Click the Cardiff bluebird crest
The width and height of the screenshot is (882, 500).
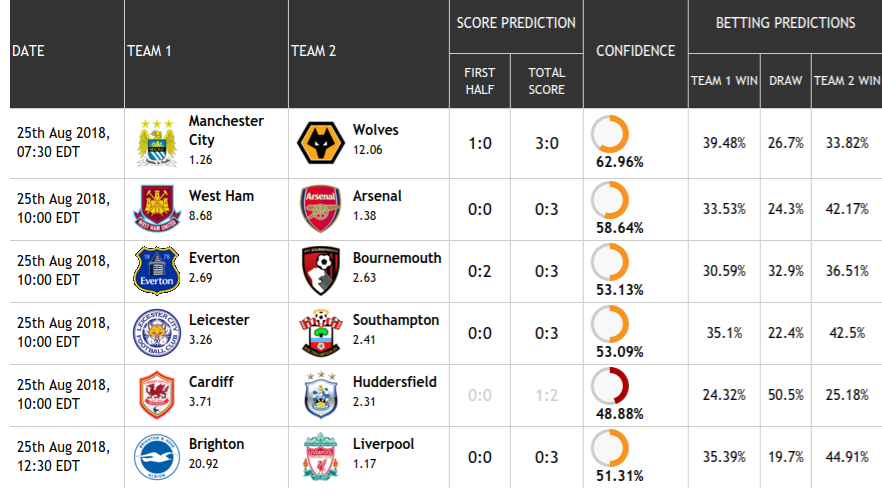tap(157, 395)
